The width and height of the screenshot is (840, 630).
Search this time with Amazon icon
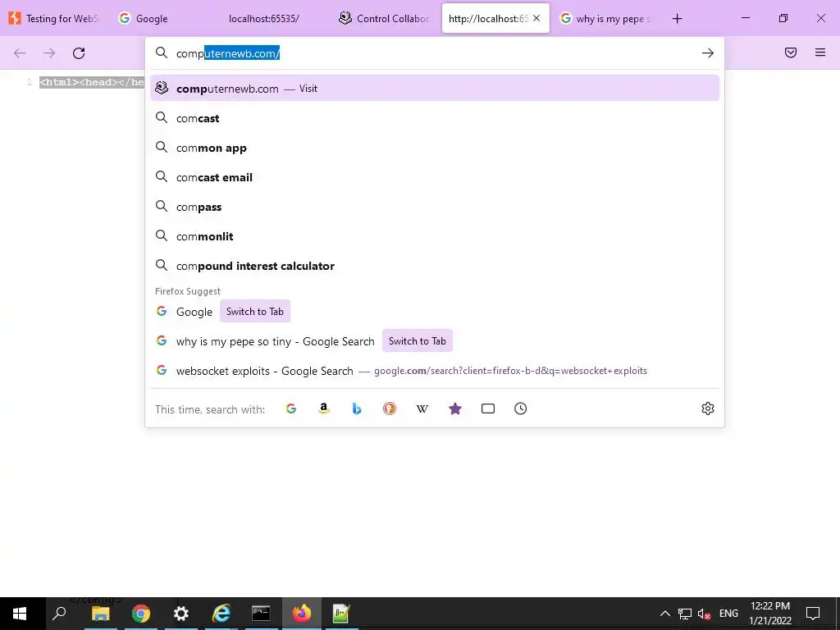[x=323, y=409]
